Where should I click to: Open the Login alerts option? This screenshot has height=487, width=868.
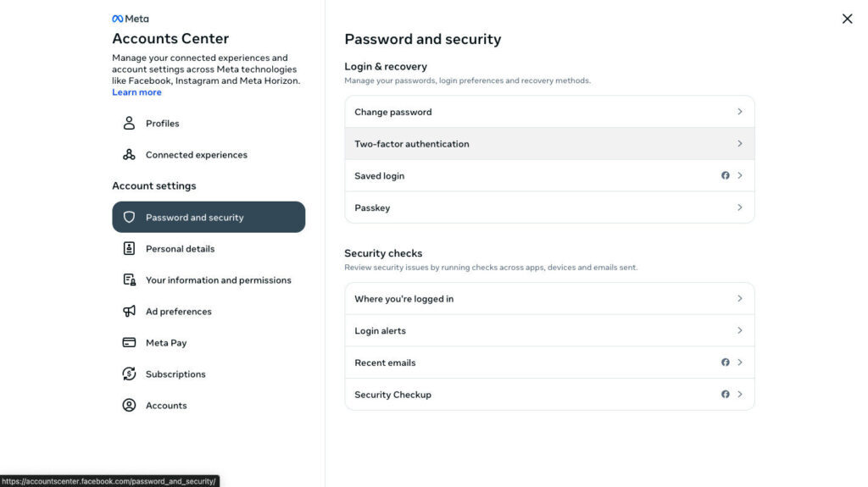coord(549,330)
